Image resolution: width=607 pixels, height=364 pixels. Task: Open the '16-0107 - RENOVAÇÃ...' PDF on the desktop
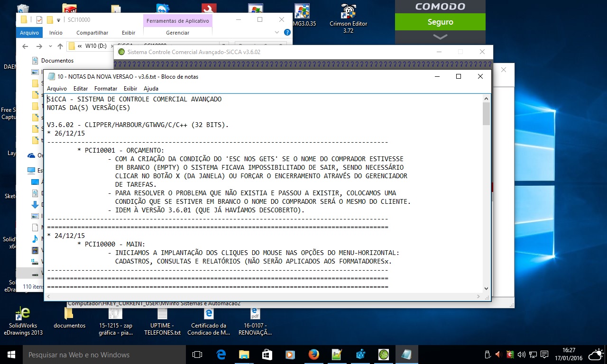click(x=255, y=321)
